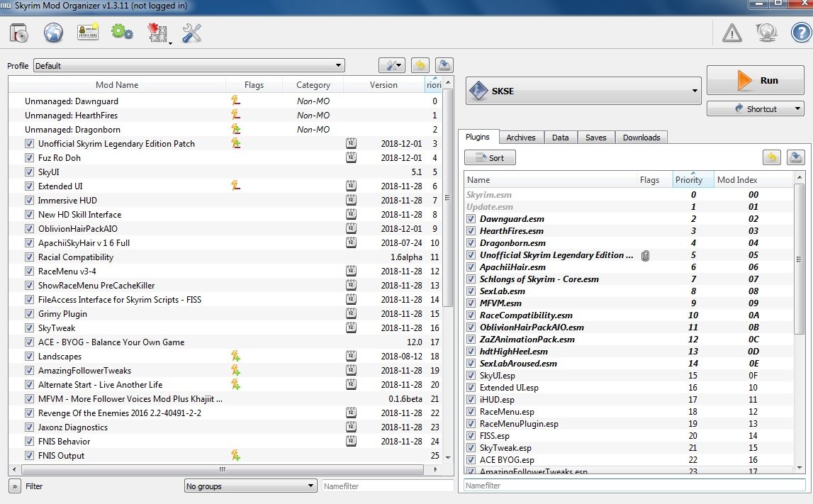Click the Update globe icon

766,33
